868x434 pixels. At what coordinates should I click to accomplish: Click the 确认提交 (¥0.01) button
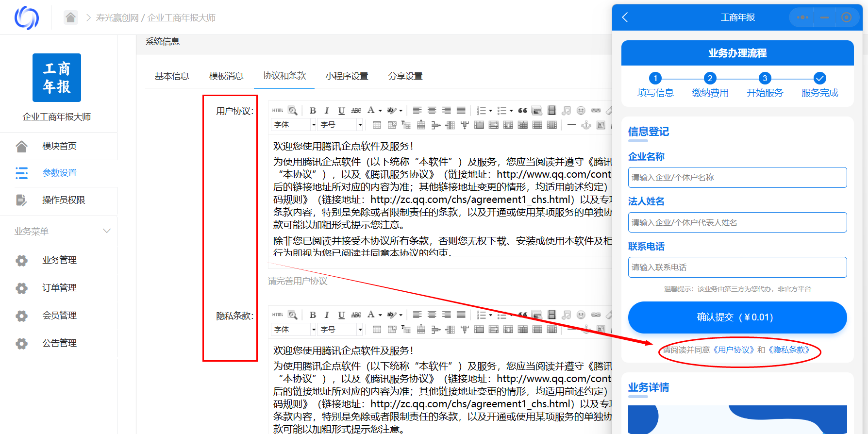coord(737,317)
